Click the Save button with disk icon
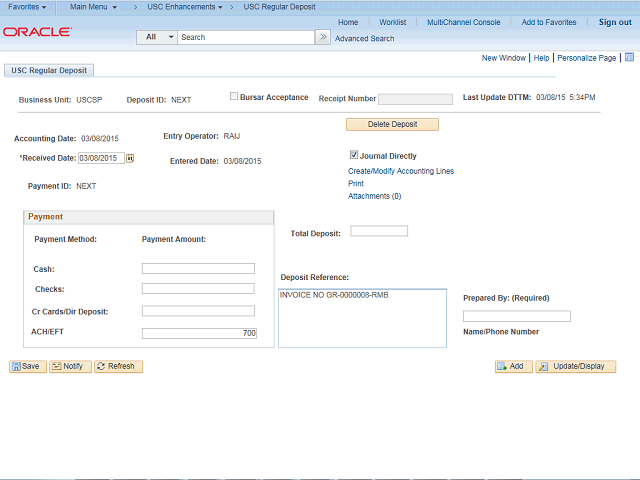 pos(28,366)
